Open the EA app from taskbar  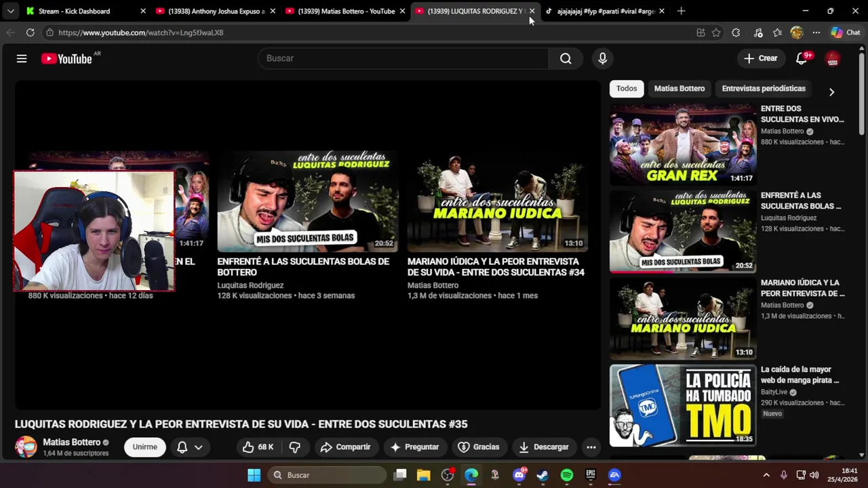click(x=614, y=475)
